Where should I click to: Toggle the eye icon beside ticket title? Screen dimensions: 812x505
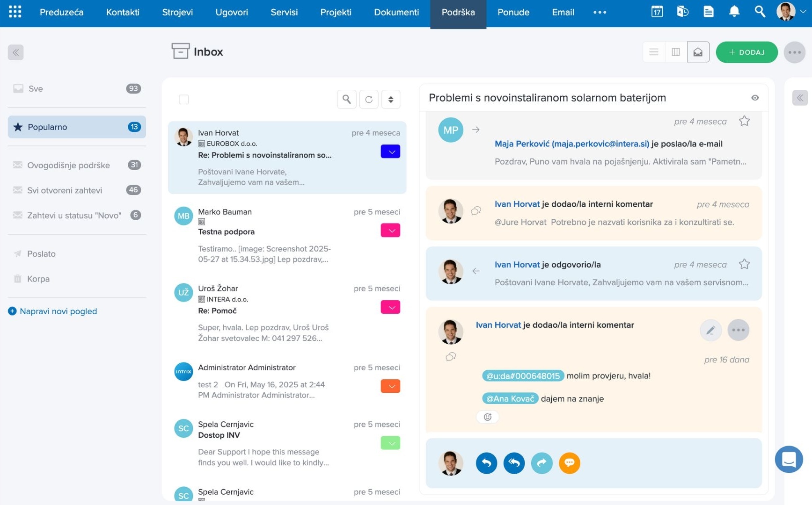click(754, 98)
